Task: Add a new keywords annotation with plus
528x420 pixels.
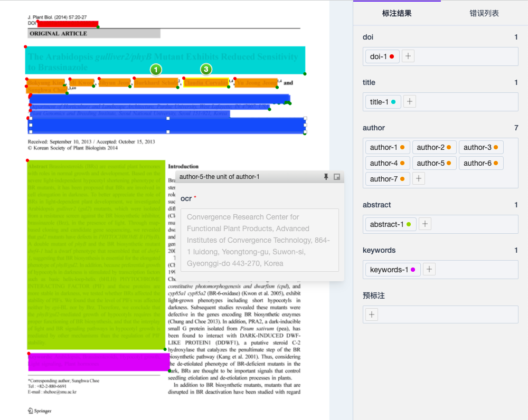Action: (429, 269)
